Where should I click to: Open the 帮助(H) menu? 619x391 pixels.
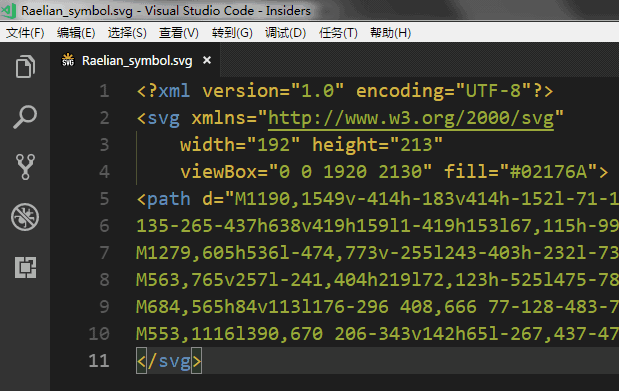[x=390, y=33]
